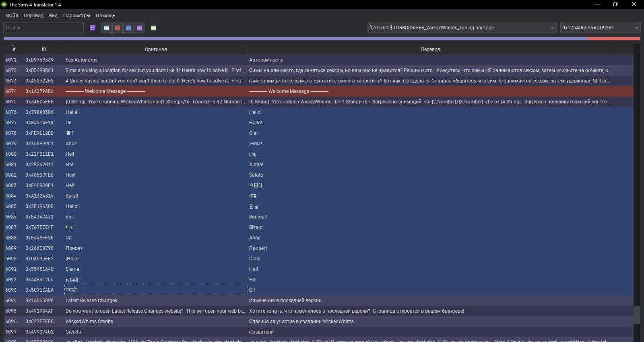Expand the 0x125A06555ADD92B1 instance dropdown
The image size is (644, 342).
click(600, 28)
